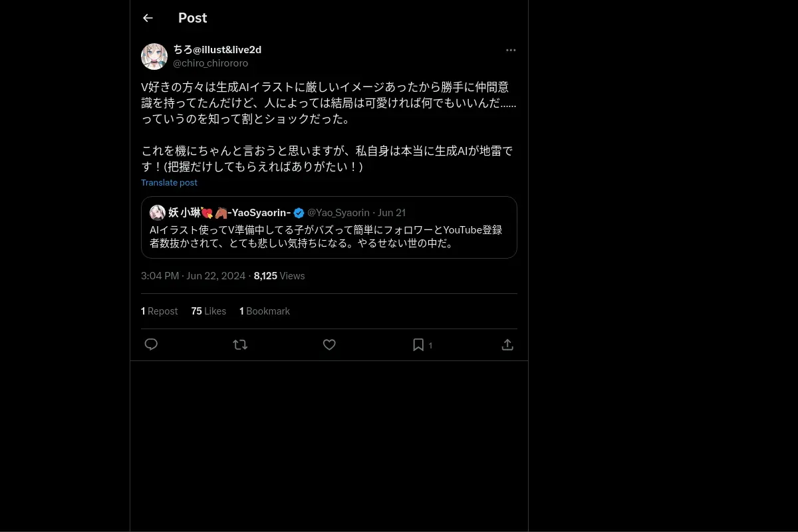798x532 pixels.
Task: Toggle the bookmark icon on the post
Action: tap(418, 344)
